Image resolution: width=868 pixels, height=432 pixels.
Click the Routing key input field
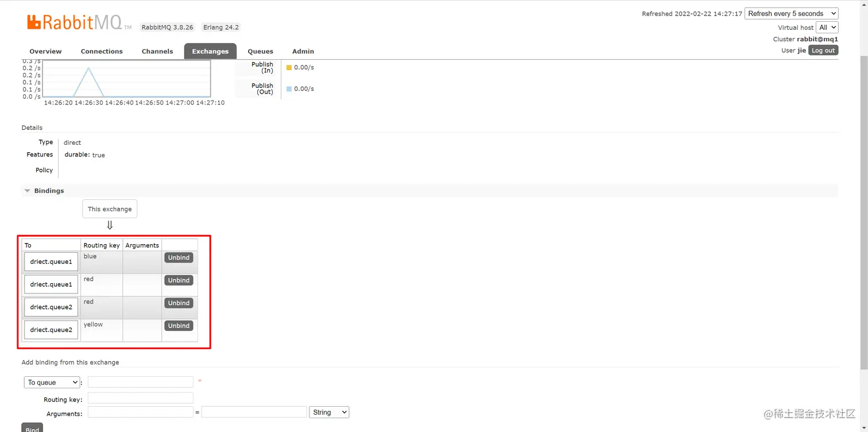141,398
